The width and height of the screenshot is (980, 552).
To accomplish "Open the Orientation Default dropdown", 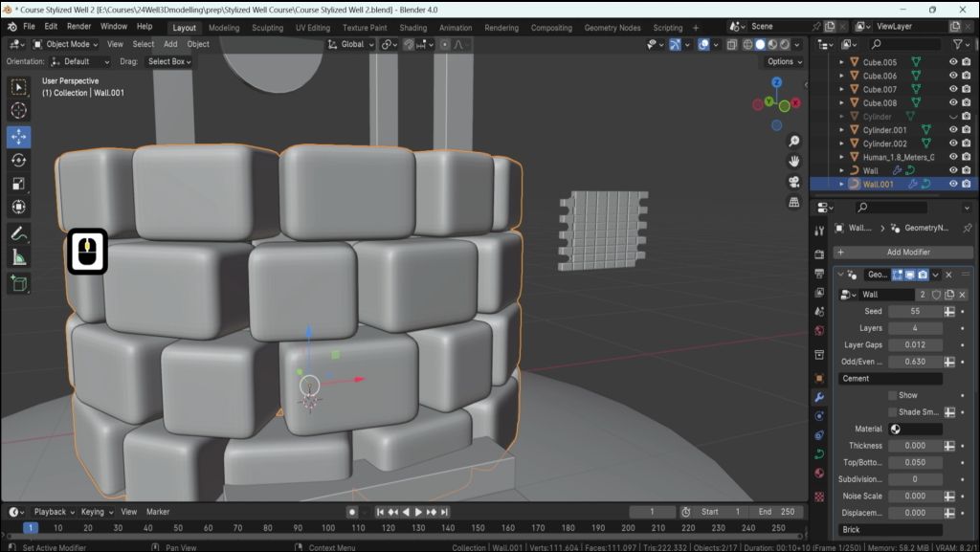I will (x=80, y=62).
